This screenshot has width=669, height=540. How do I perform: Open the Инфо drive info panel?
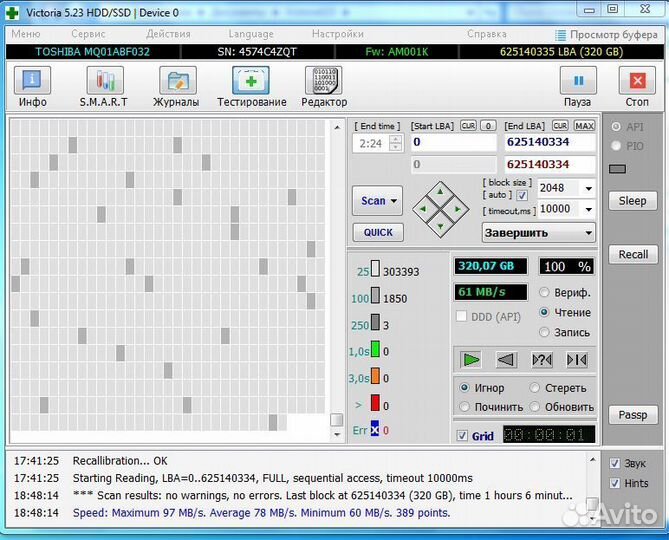point(32,81)
